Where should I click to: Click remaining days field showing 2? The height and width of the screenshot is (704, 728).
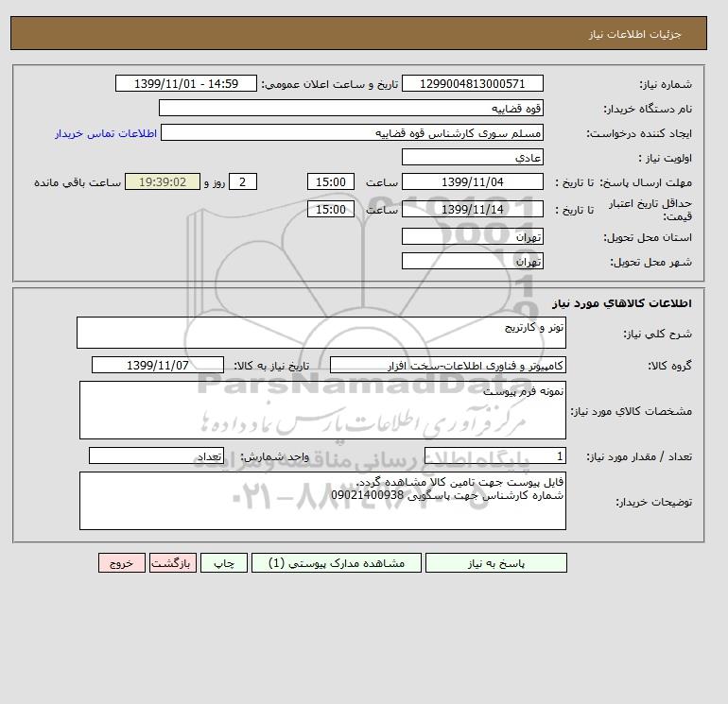(242, 182)
